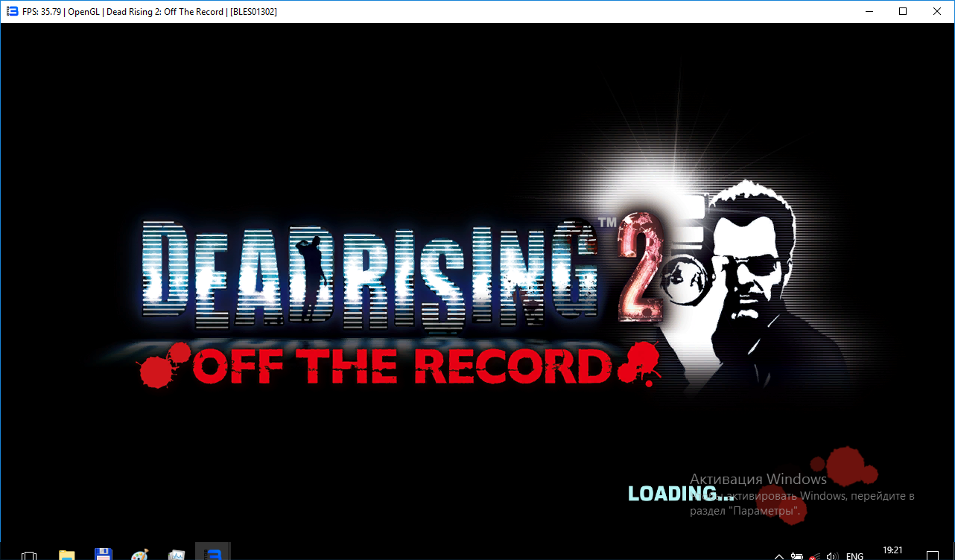
Task: Open the network connection tray icon
Action: (x=815, y=556)
